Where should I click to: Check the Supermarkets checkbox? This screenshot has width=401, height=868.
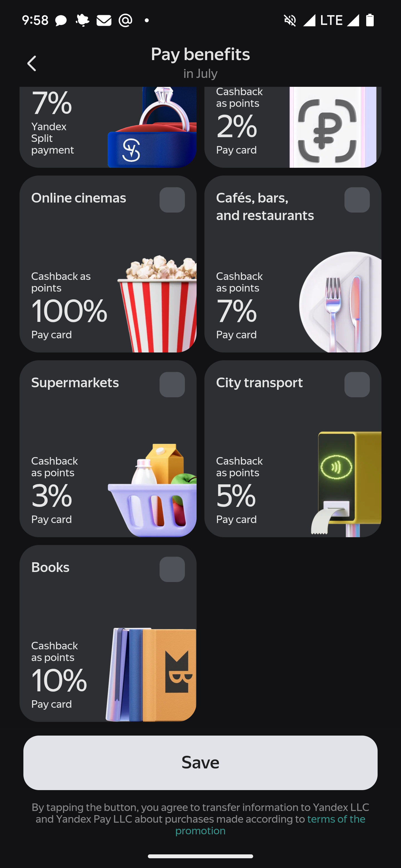coord(172,384)
